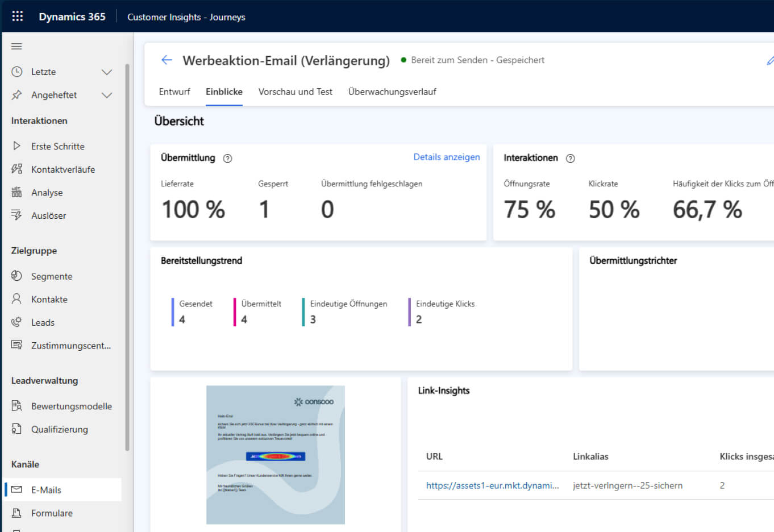
Task: Click Dynamics 365 header title
Action: click(x=72, y=16)
